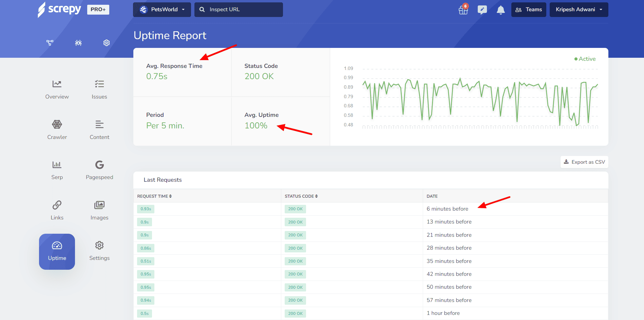Expand the PetsWorld project dropdown
The width and height of the screenshot is (644, 320).
coord(162,10)
